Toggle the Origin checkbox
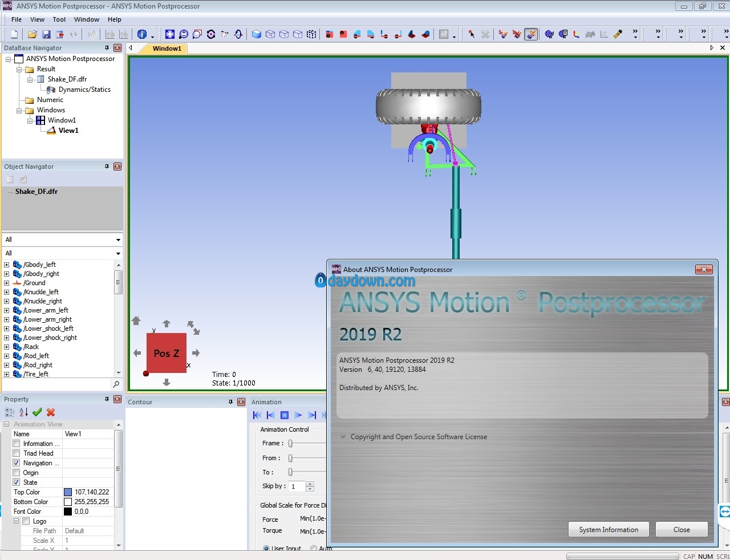The width and height of the screenshot is (730, 560). [x=17, y=473]
